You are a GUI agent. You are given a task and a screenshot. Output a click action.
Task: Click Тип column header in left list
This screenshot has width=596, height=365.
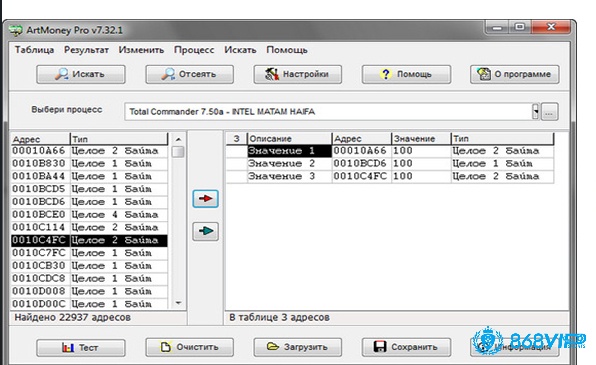(119, 139)
